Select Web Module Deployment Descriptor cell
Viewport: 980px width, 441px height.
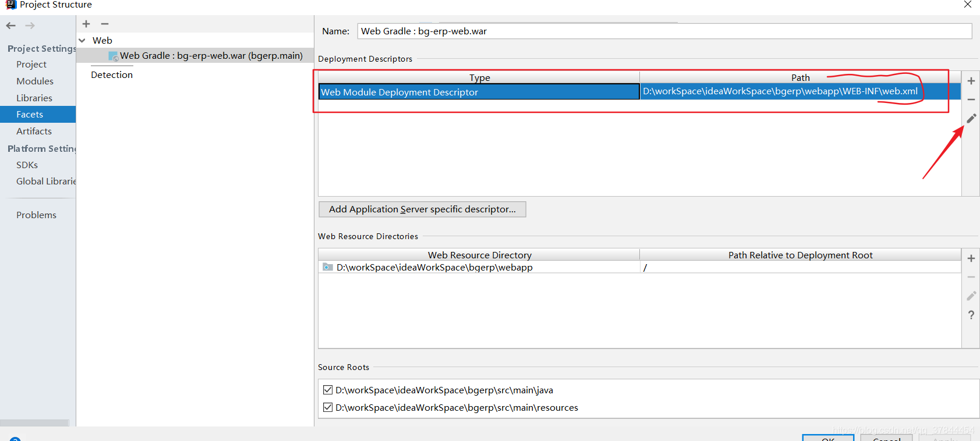[479, 92]
